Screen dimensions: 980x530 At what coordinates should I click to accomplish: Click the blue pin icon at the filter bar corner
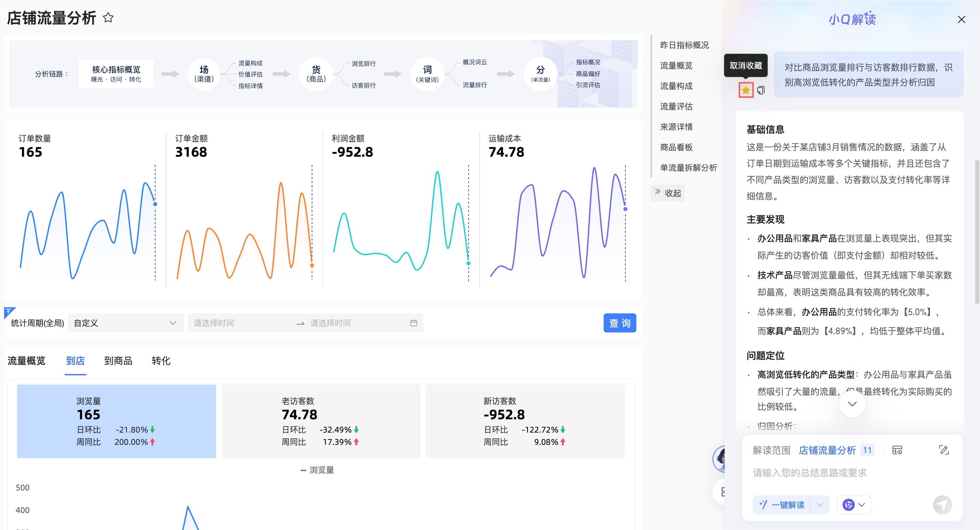(x=9, y=312)
